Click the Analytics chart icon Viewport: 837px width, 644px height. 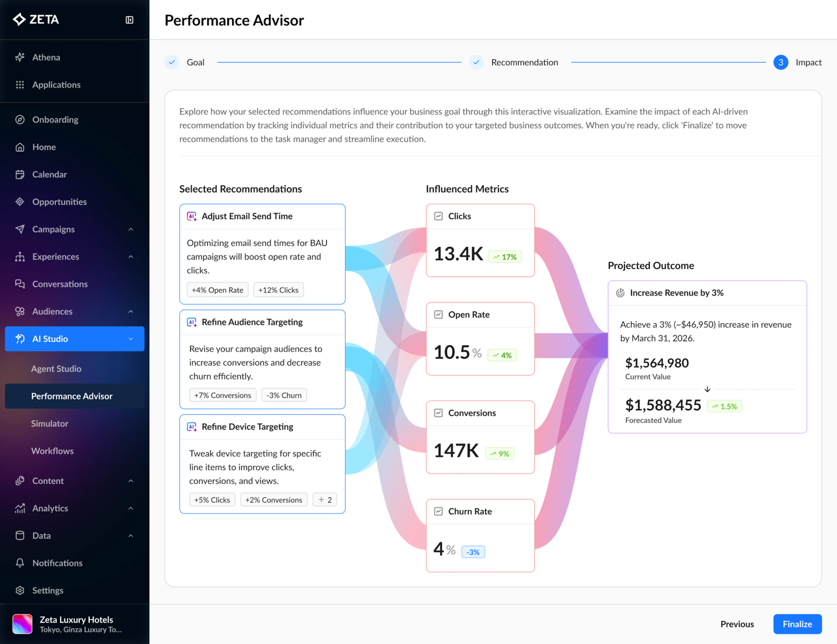point(20,508)
